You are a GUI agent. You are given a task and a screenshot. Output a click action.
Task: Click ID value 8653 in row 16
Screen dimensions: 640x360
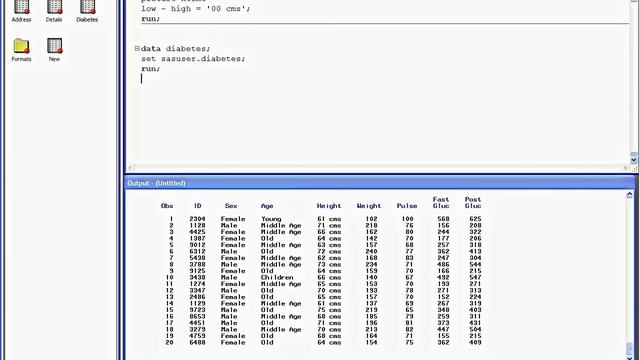(197, 317)
